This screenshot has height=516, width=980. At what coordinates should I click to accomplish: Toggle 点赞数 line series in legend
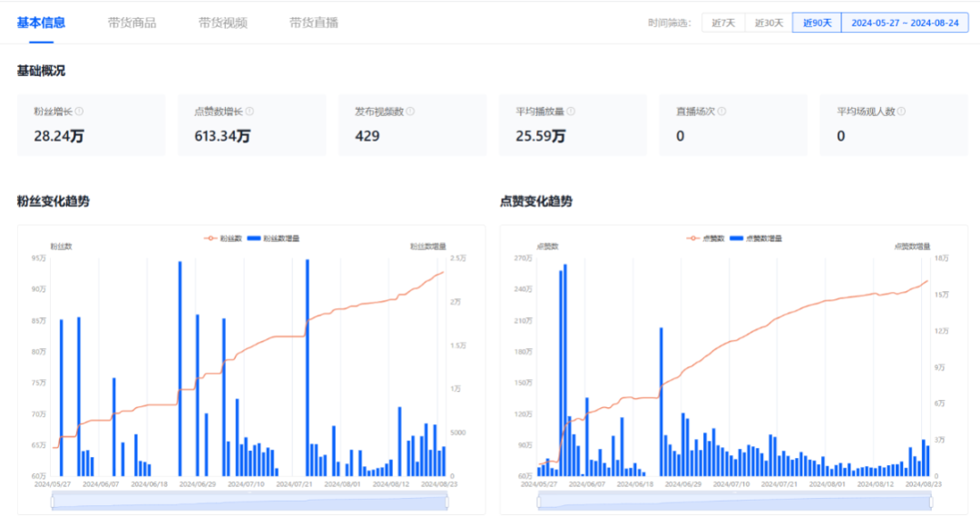(706, 239)
